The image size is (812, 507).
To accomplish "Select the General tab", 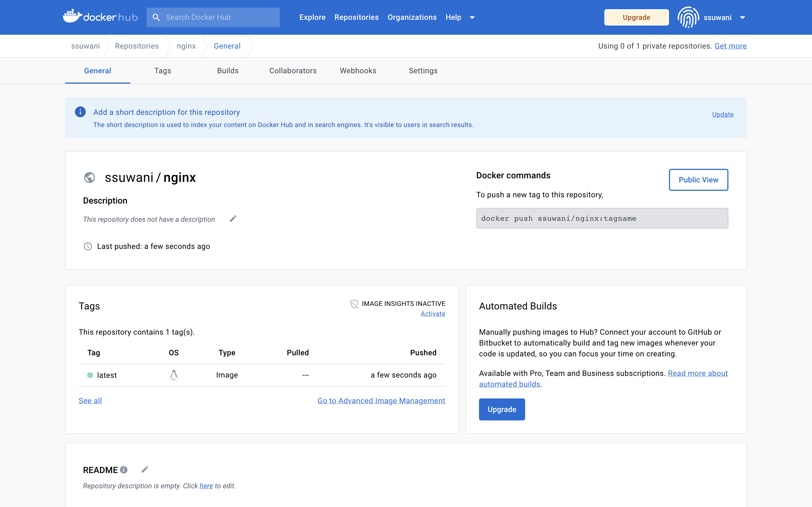I will point(97,71).
